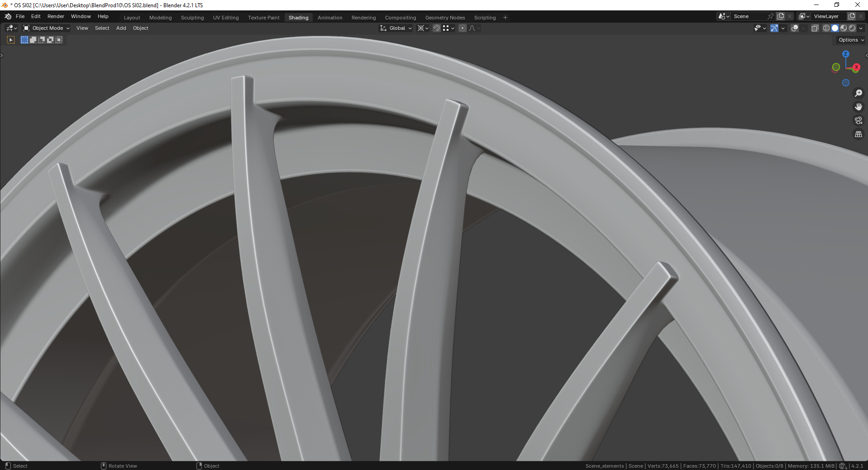Screen dimensions: 868x470
Task: Toggle viewport gizmos display
Action: [x=774, y=28]
